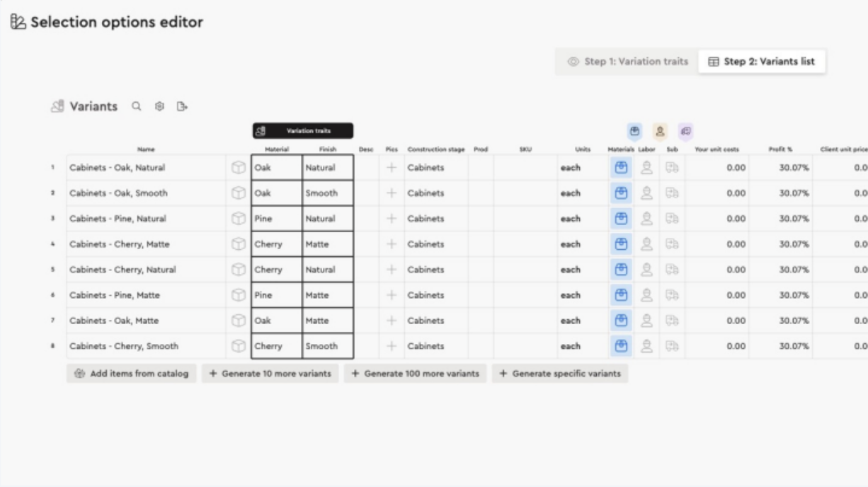Toggle the Sub cost type header icon

pyautogui.click(x=685, y=131)
